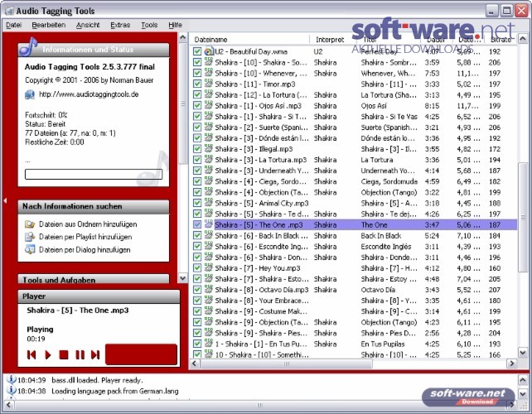Click the mp3 icon of Your Embrace row
532x414 pixels.
click(x=209, y=301)
